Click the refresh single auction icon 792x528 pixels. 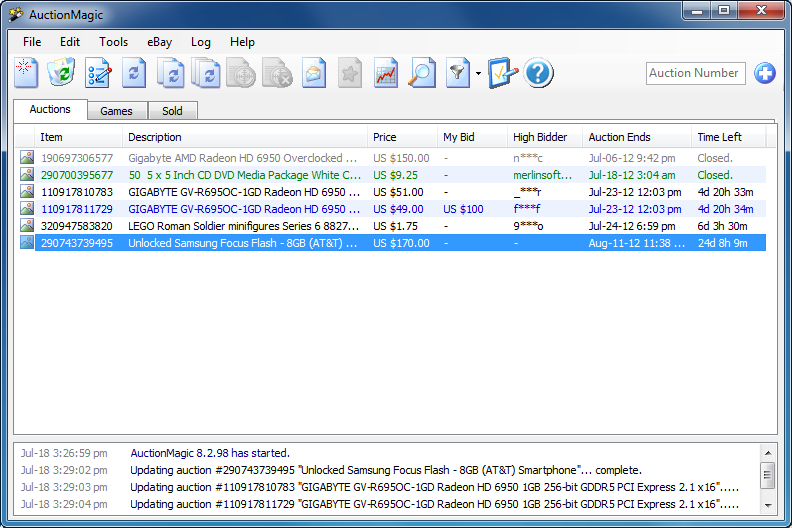(x=134, y=73)
